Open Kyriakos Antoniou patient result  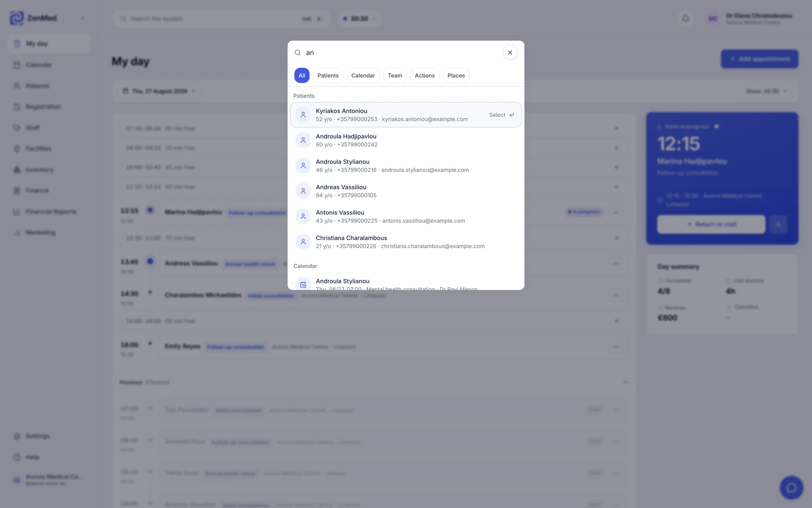[x=406, y=115]
